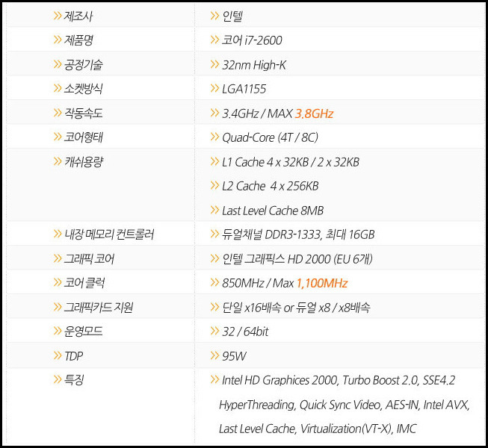Select the 소켓방식 label
Image resolution: width=488 pixels, height=448 pixels.
point(83,89)
